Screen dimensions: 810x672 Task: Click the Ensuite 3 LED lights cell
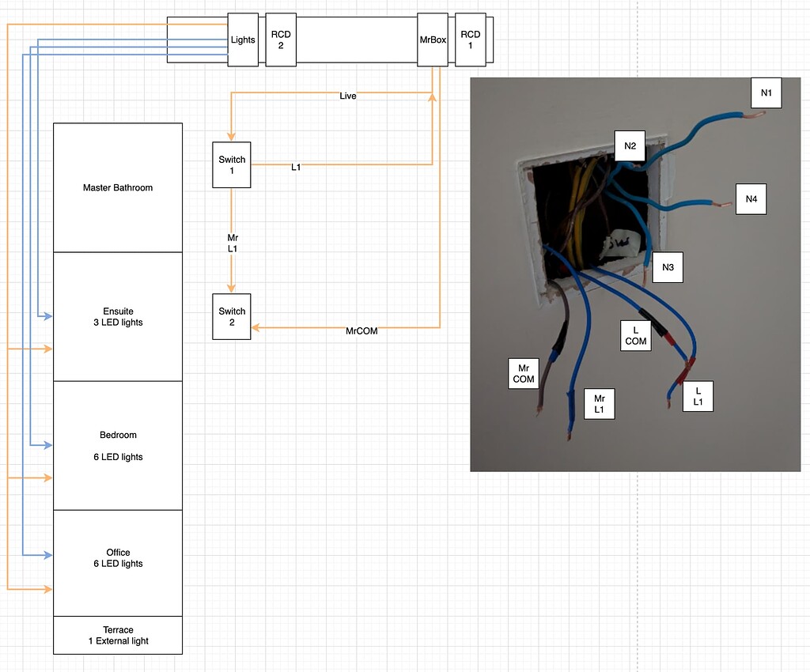click(x=117, y=316)
